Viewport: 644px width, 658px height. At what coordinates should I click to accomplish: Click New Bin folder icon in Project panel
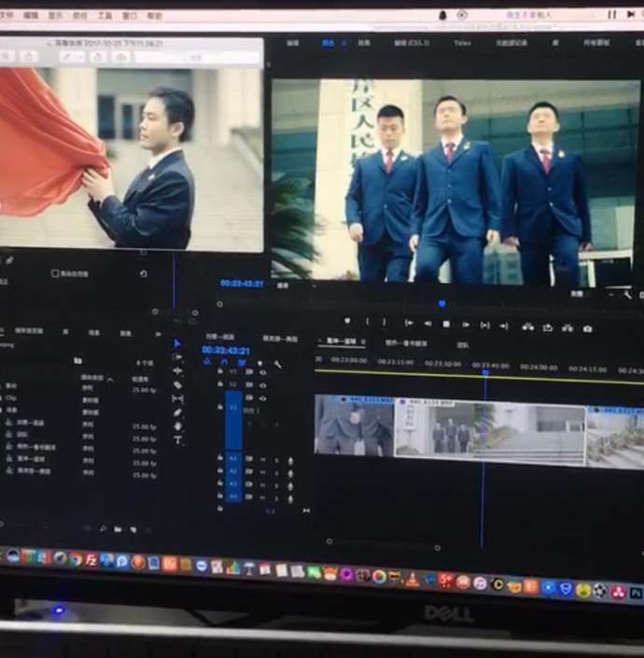pos(118,529)
